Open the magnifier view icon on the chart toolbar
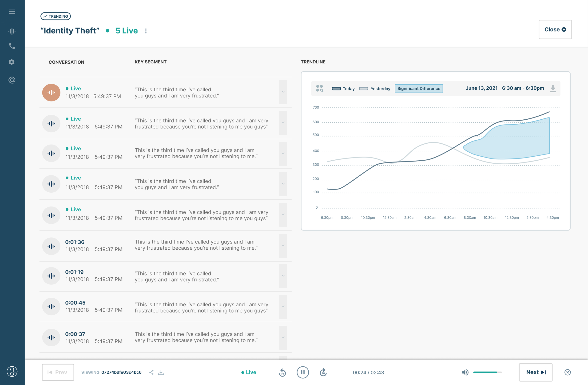588x385 pixels. click(320, 88)
